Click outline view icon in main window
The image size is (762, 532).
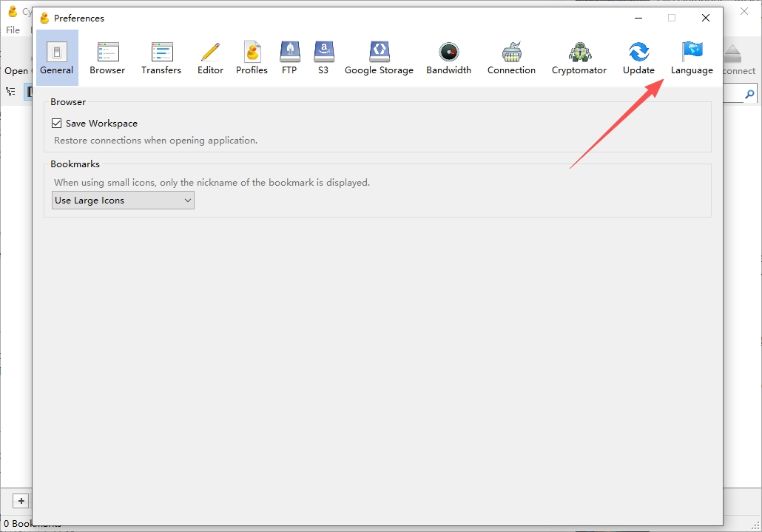pos(10,91)
